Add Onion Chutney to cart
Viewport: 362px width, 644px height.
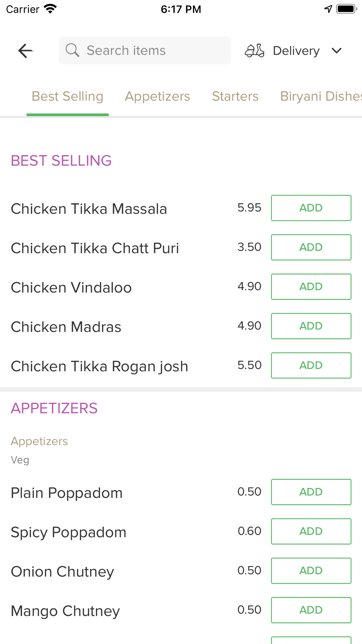pos(311,571)
